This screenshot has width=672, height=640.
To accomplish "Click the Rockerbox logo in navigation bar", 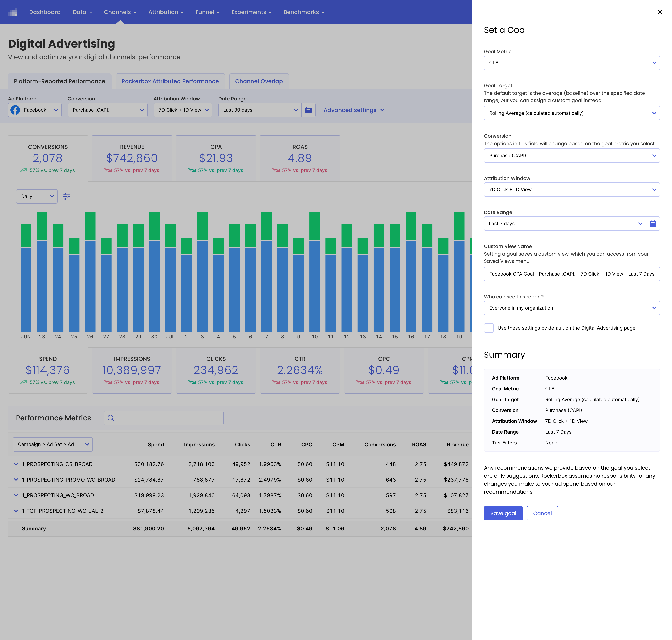I will click(13, 12).
